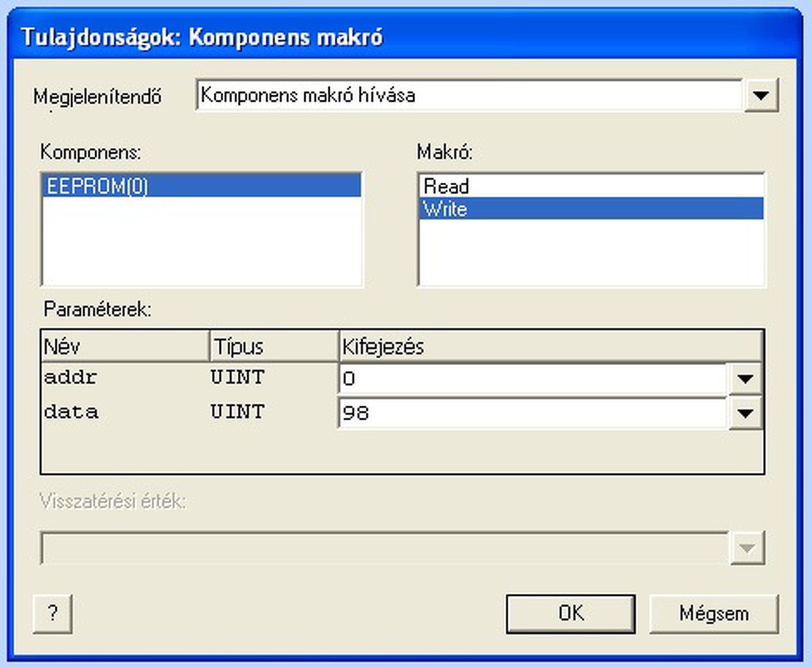Click the Kifejezés column header
Image resolution: width=812 pixels, height=667 pixels.
click(551, 347)
